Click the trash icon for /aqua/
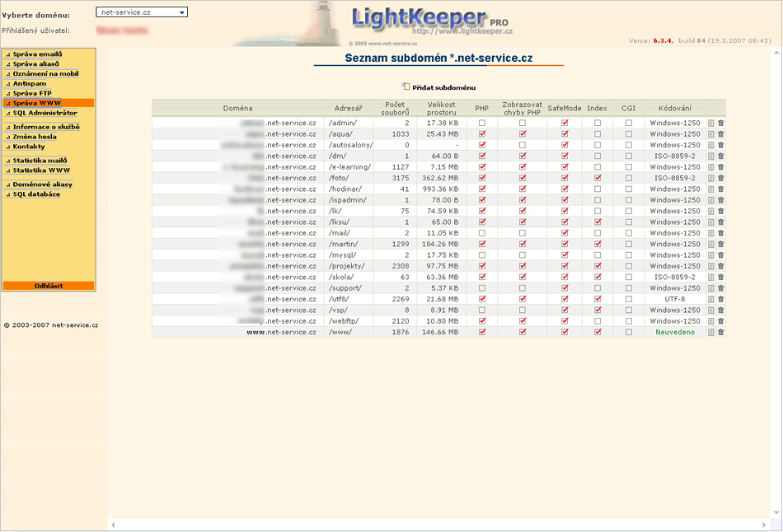Image resolution: width=783 pixels, height=532 pixels. coord(720,133)
